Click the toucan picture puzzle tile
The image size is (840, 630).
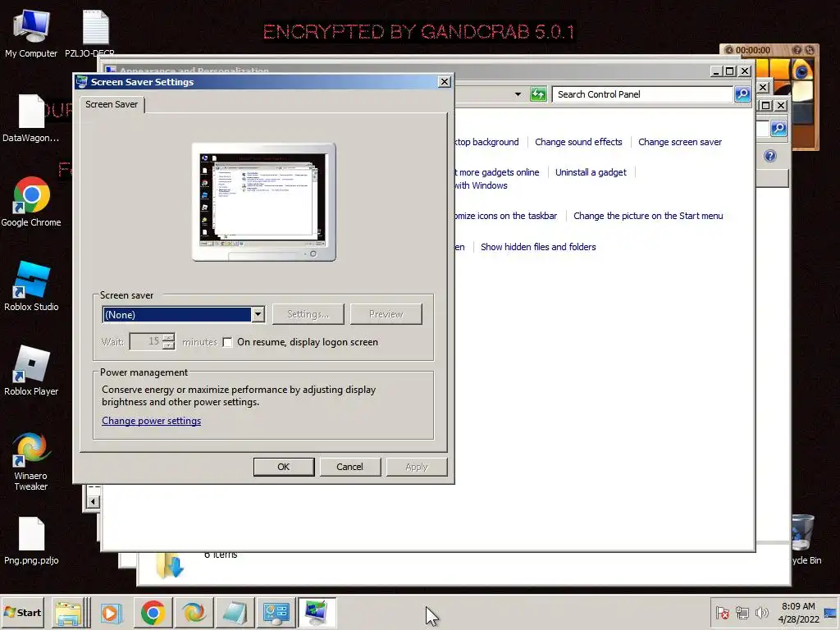pos(801,70)
